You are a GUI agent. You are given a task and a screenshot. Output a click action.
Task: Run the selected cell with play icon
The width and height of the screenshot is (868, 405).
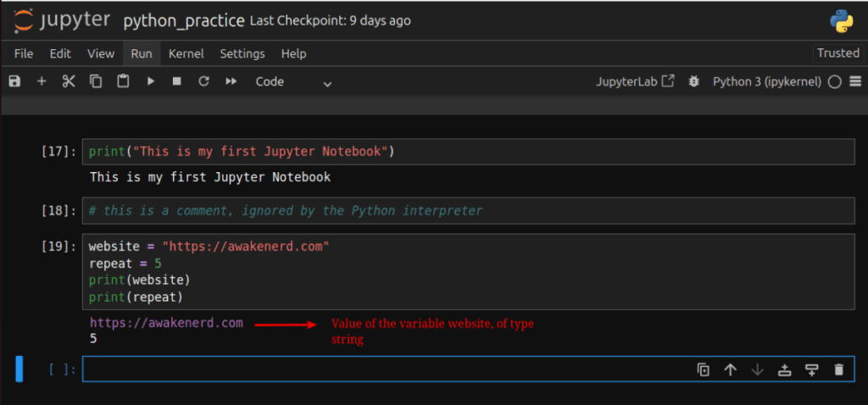[150, 81]
